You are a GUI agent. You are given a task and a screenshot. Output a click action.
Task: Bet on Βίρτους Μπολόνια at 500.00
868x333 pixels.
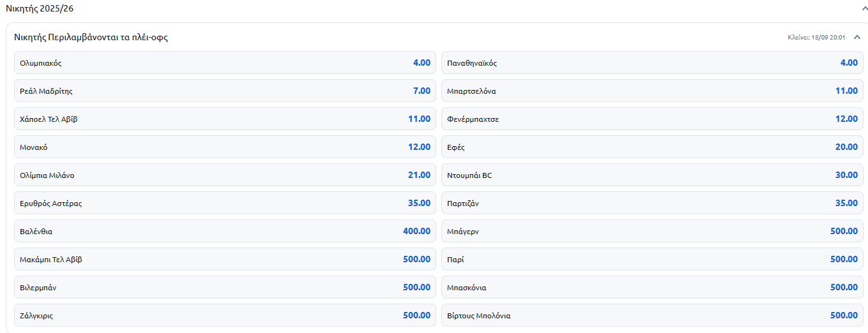652,316
